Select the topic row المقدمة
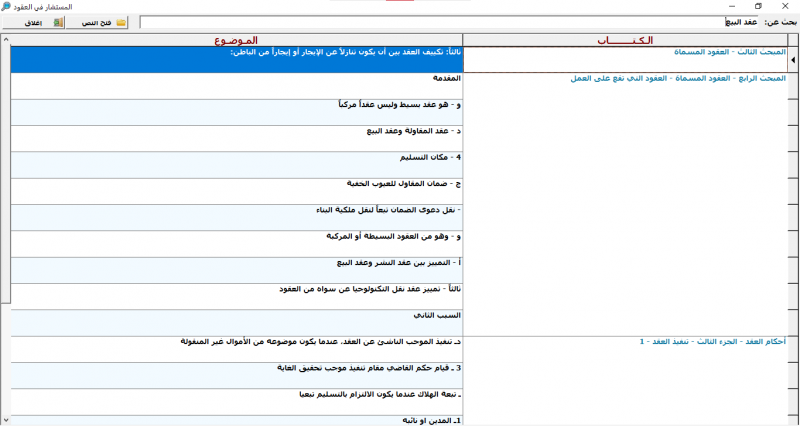800x426 pixels. point(237,86)
